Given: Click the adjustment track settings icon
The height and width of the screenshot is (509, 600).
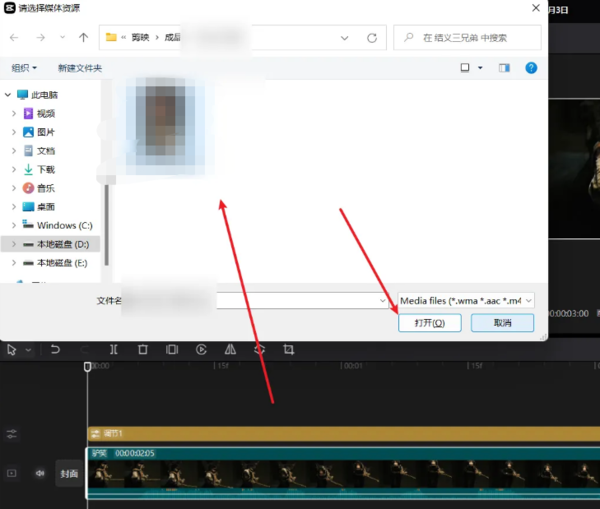Looking at the screenshot, I should point(11,434).
